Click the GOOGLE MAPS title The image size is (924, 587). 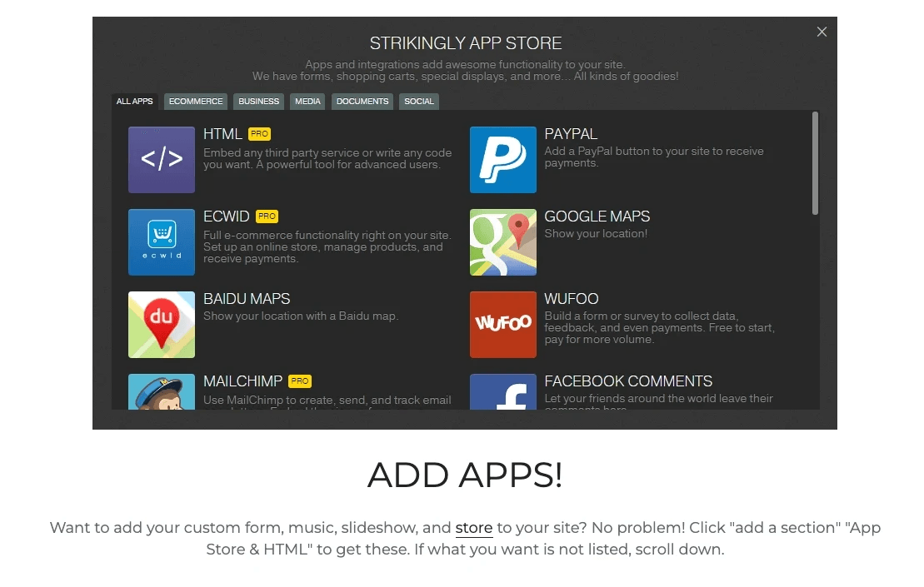597,216
